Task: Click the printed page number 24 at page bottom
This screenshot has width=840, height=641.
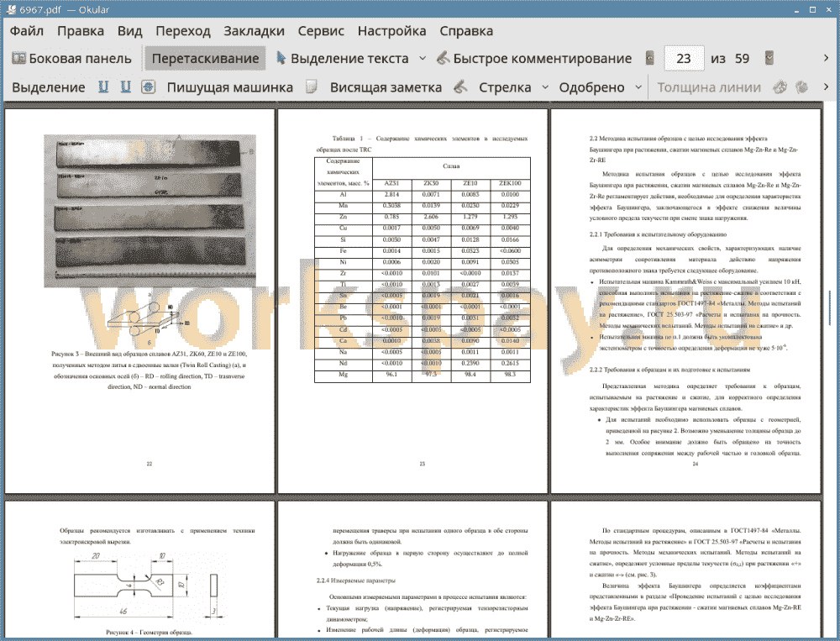Action: pos(696,464)
